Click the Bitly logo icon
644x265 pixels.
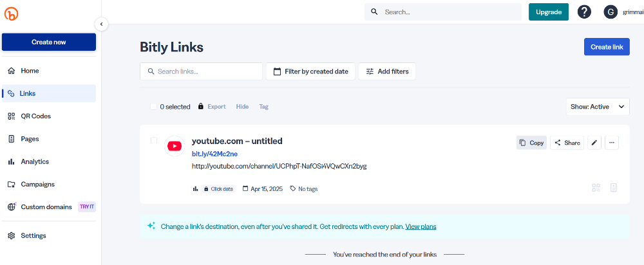click(x=11, y=14)
